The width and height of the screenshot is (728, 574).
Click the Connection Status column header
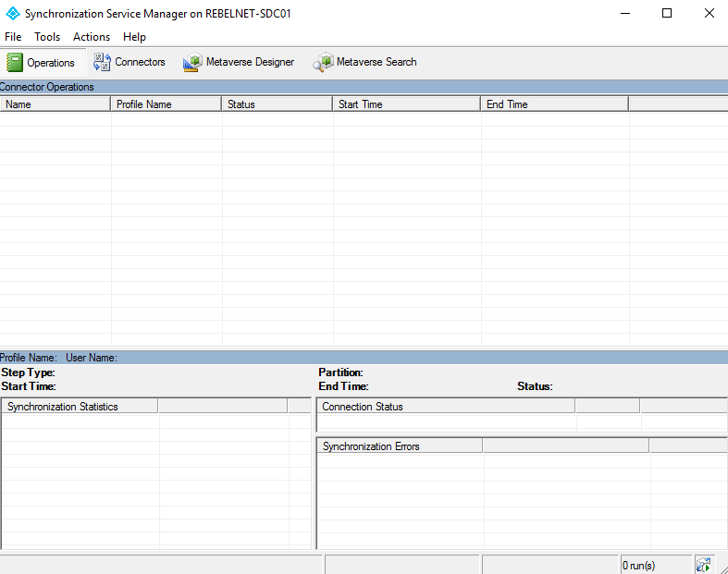point(446,406)
